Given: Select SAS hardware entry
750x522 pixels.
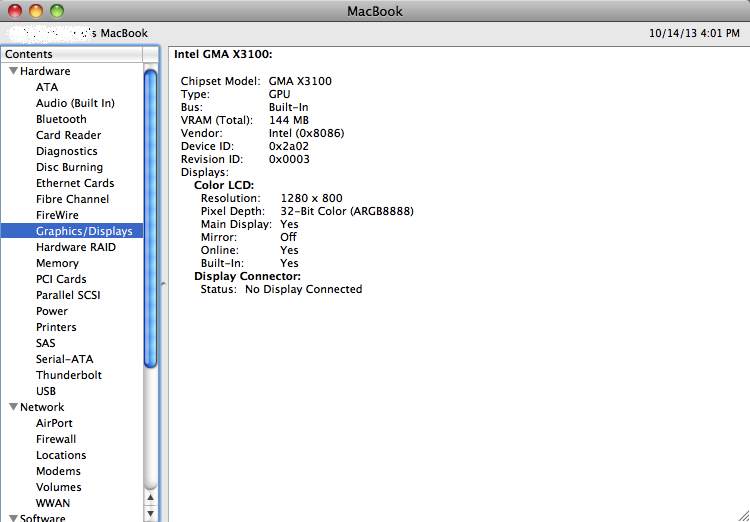Looking at the screenshot, I should [45, 343].
